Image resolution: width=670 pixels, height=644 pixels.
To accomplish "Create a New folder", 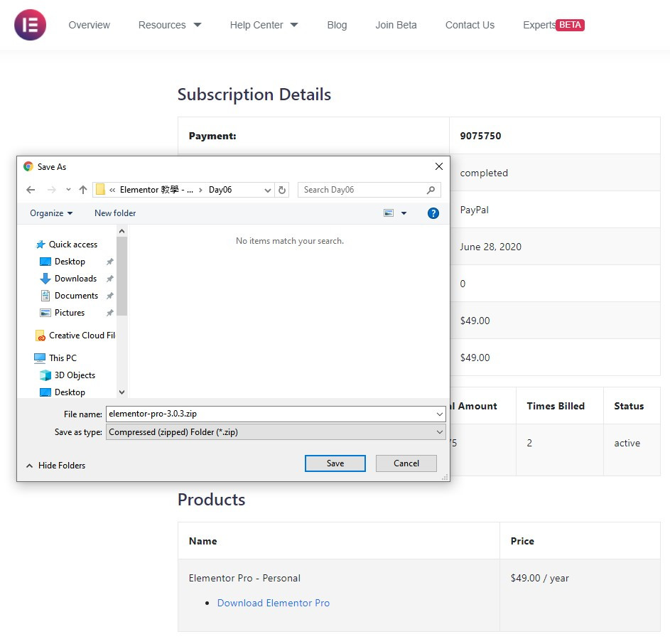I will 115,213.
